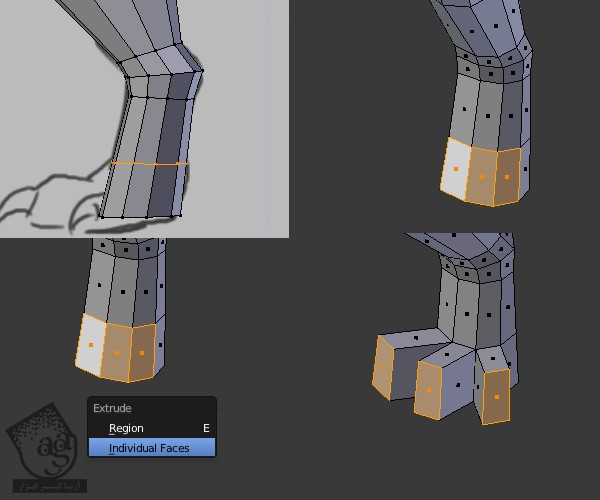Select the rightmost extruded toe's orange front face
The height and width of the screenshot is (500, 600).
click(496, 396)
